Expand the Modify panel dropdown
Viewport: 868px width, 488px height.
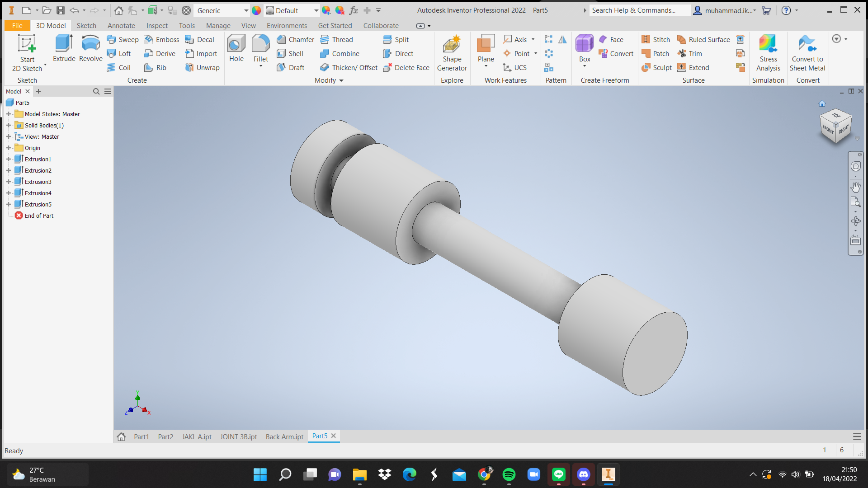pyautogui.click(x=341, y=80)
